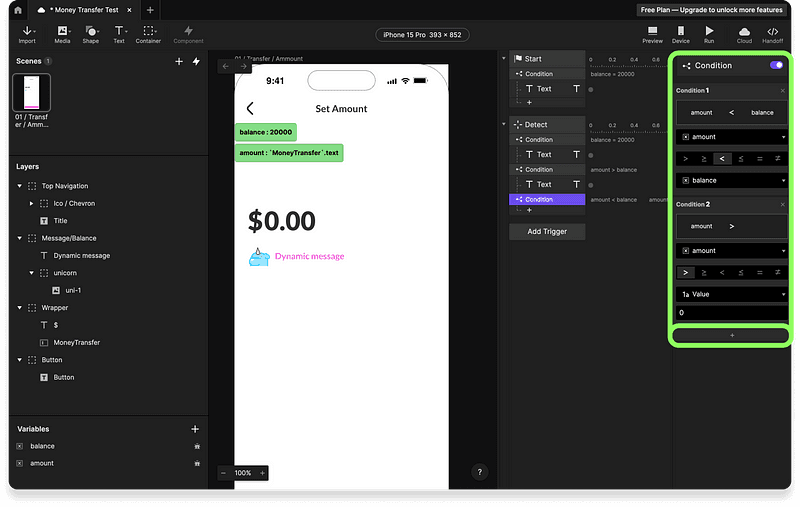
Task: Select less-than operator in Condition 2
Action: (x=722, y=272)
